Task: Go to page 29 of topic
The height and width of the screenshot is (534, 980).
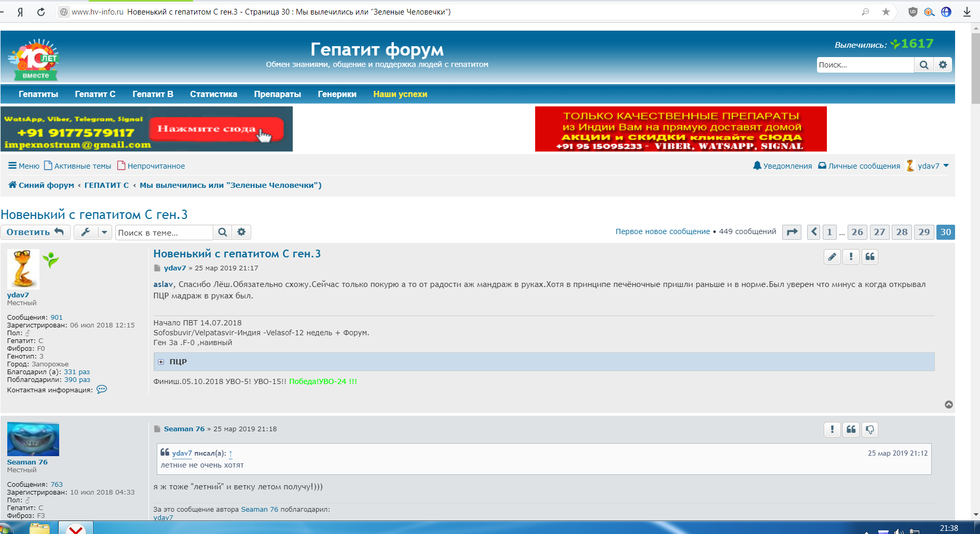Action: click(x=924, y=232)
